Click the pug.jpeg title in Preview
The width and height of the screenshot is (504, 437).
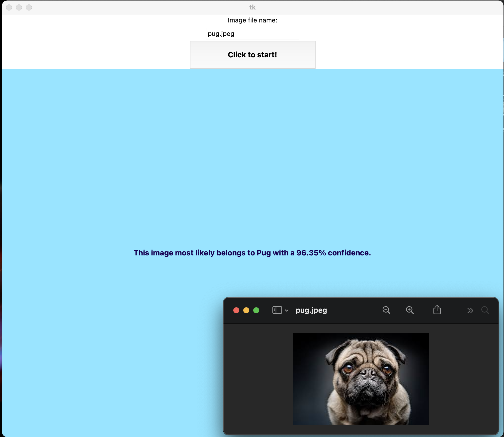pyautogui.click(x=311, y=310)
